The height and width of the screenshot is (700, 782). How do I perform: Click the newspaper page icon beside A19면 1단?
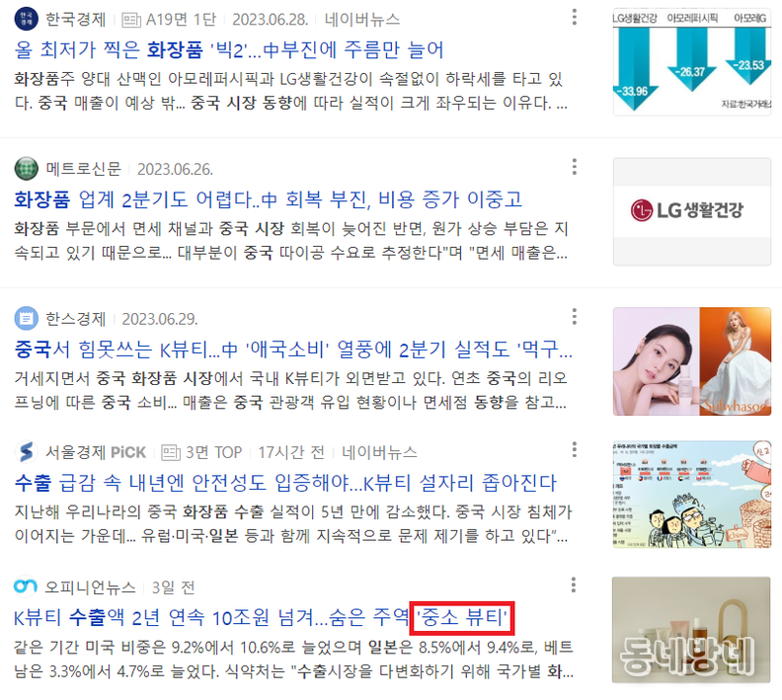point(131,20)
